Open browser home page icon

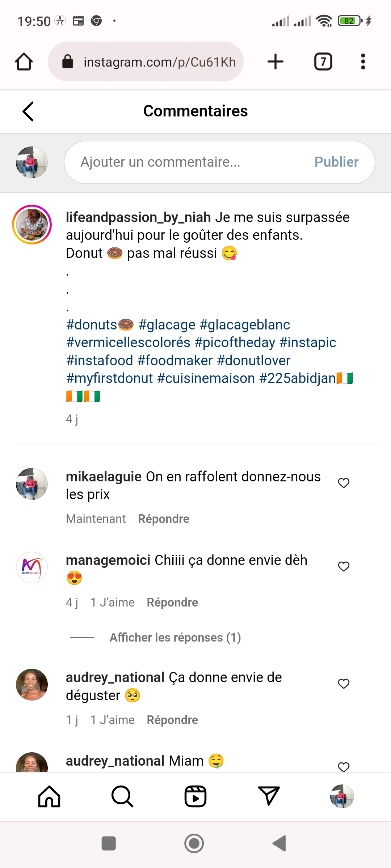point(24,61)
